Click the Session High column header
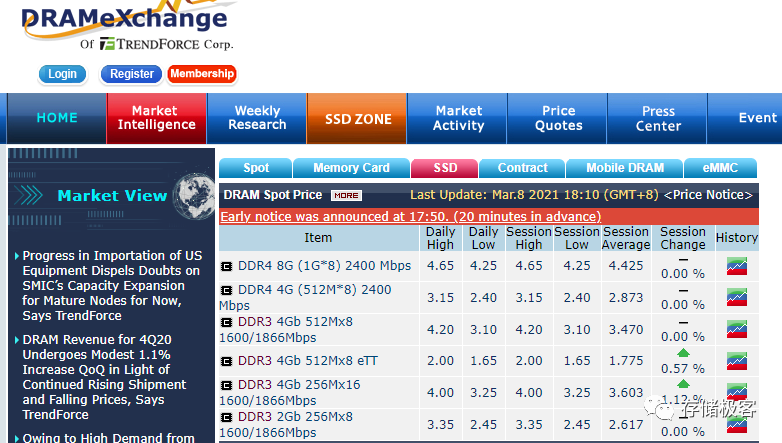The height and width of the screenshot is (443, 782). [x=529, y=238]
